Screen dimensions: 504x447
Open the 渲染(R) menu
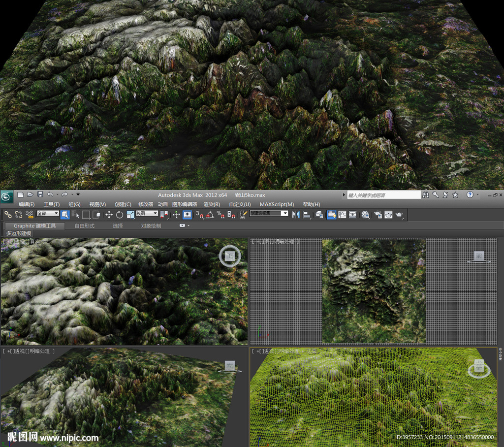pos(212,204)
